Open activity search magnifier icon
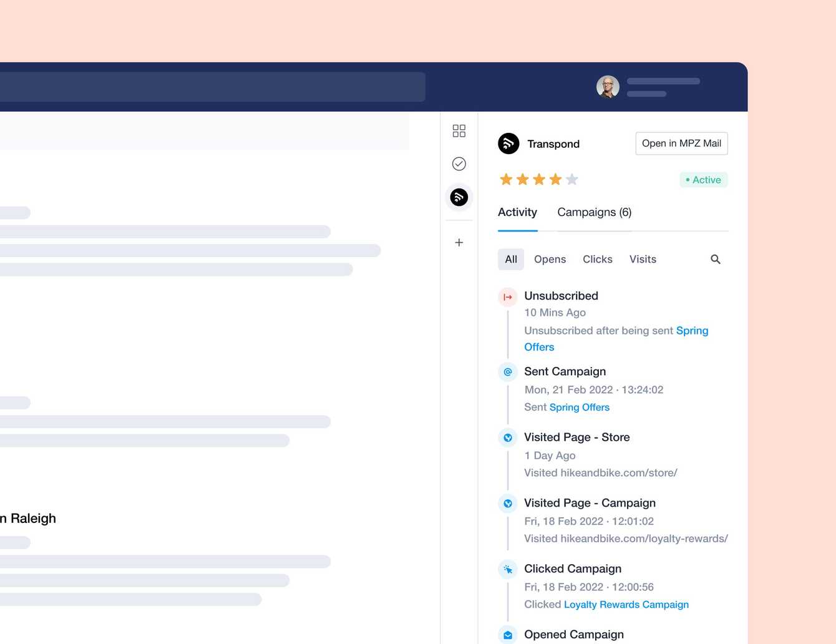The height and width of the screenshot is (644, 836). tap(716, 259)
